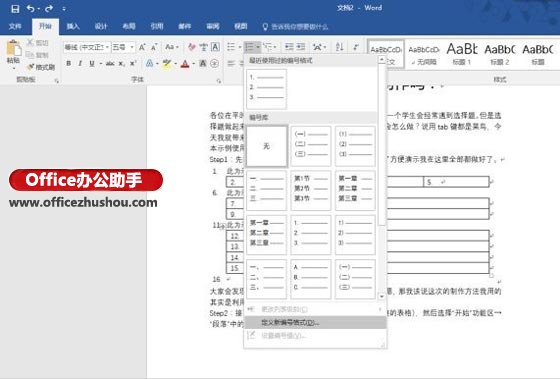Apply the red font color

(185, 64)
